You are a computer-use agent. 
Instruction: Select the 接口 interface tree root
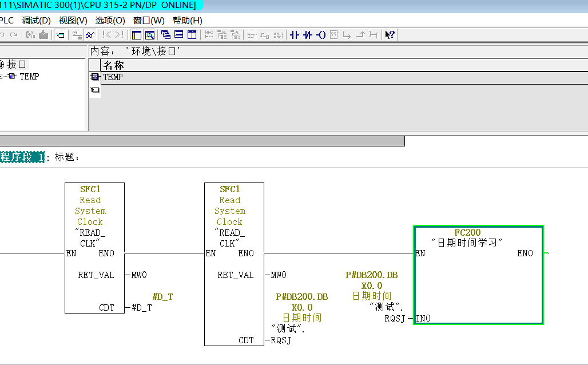(x=16, y=65)
